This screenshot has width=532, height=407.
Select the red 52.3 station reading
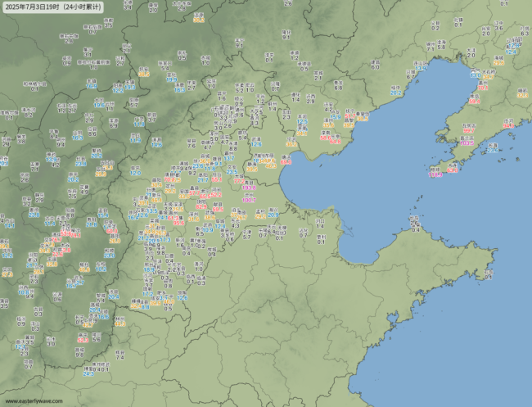point(83,340)
